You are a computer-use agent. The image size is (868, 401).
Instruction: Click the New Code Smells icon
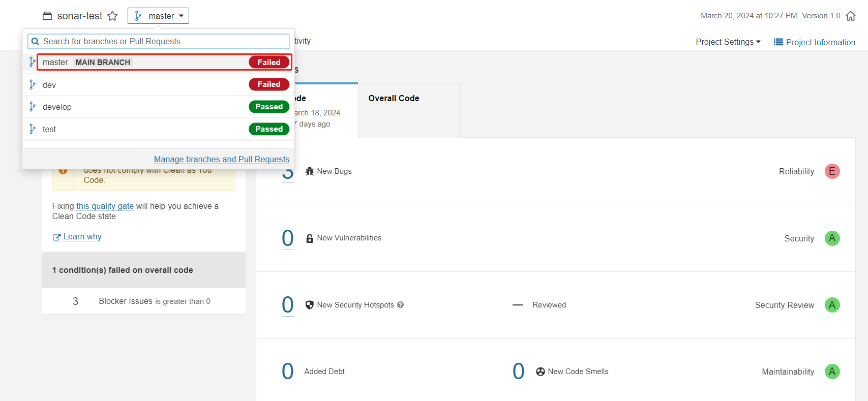point(540,372)
